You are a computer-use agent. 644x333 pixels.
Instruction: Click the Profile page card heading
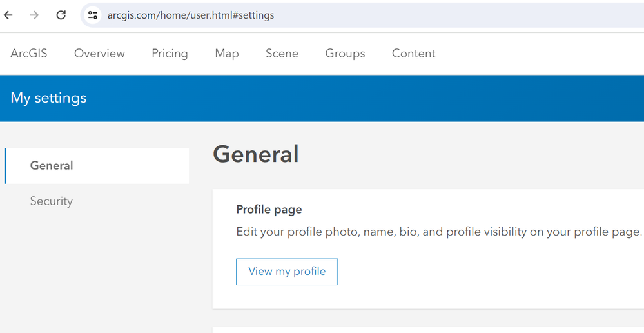pyautogui.click(x=269, y=209)
